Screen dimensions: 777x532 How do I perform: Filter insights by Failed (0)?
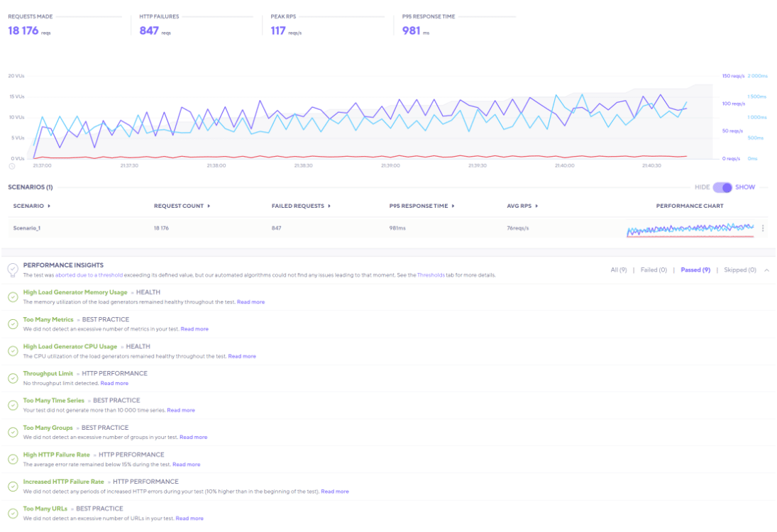click(654, 270)
